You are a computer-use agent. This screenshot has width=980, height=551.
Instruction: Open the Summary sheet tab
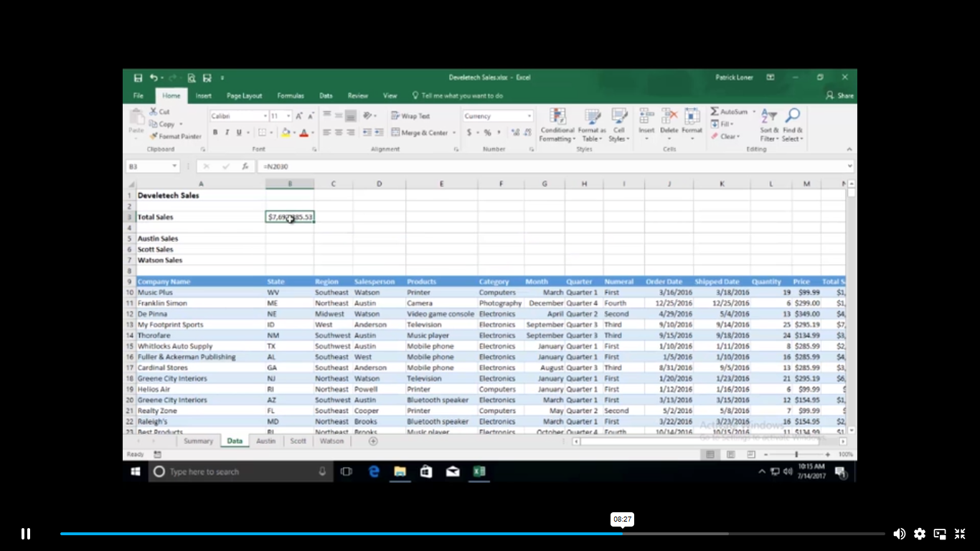[198, 441]
